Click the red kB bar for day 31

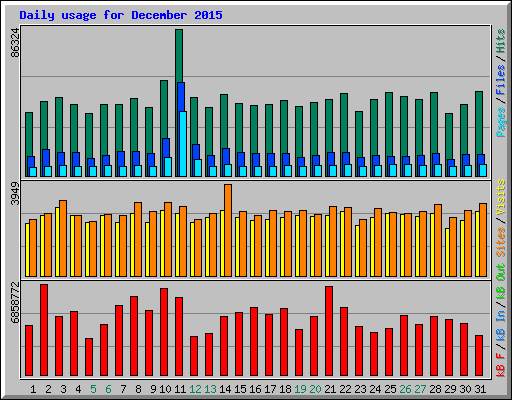(479, 356)
